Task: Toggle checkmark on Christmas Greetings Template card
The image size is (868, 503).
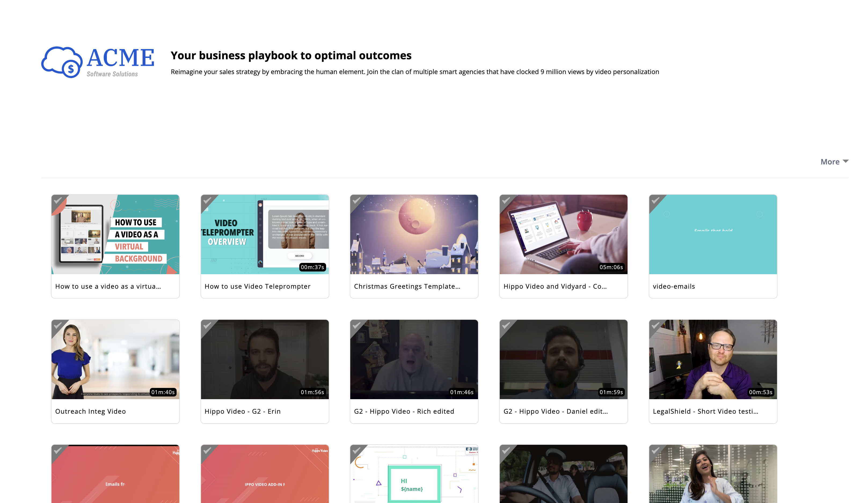Action: 356,200
